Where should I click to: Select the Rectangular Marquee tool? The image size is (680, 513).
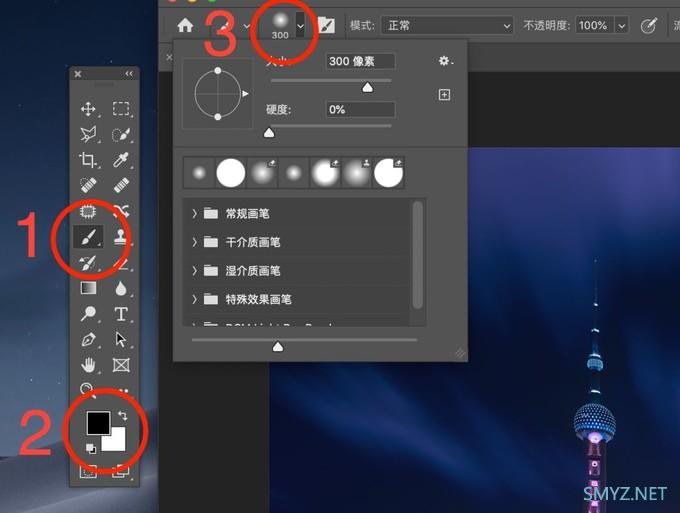(121, 109)
